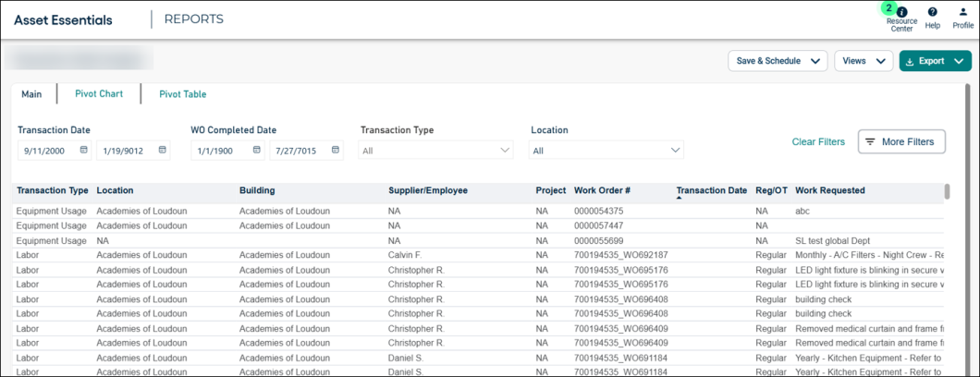The height and width of the screenshot is (377, 980).
Task: Open calendar for Transaction Date start 9/11/2000
Action: click(83, 150)
